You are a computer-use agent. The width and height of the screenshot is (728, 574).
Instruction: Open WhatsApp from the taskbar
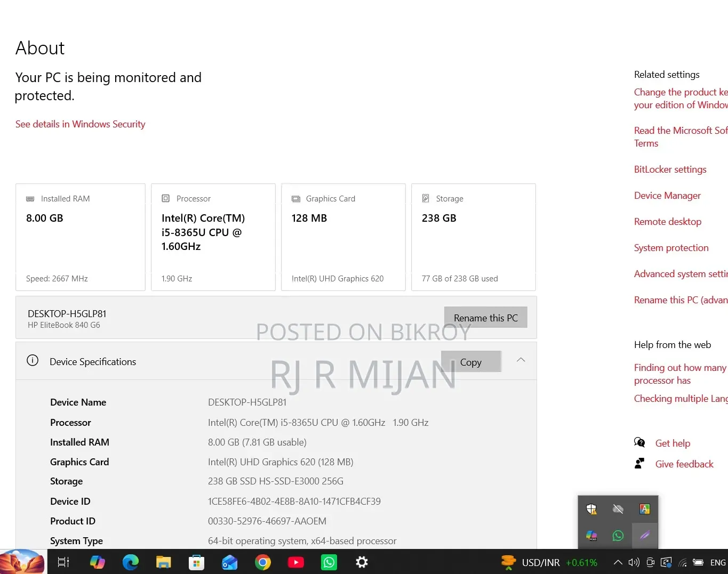point(329,562)
